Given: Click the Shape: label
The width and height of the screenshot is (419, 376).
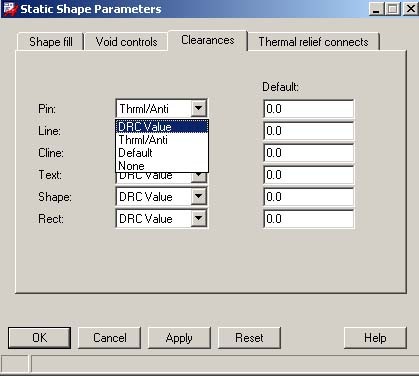Looking at the screenshot, I should pos(55,197).
